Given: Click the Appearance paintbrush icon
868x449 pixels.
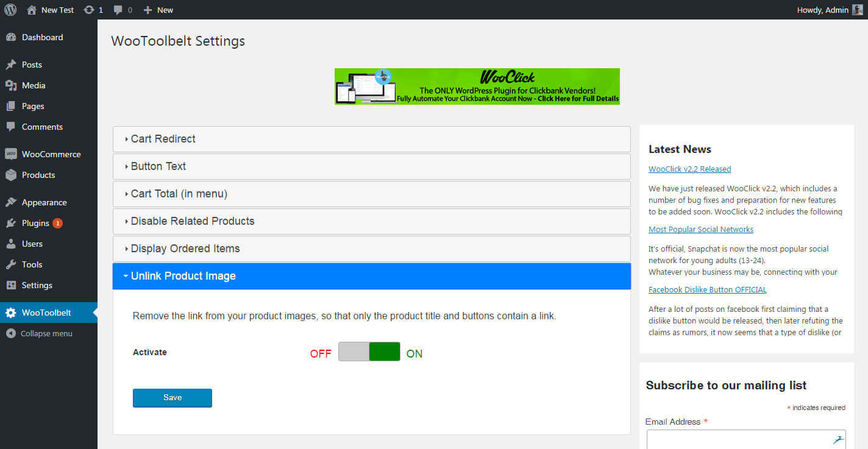Looking at the screenshot, I should 11,202.
